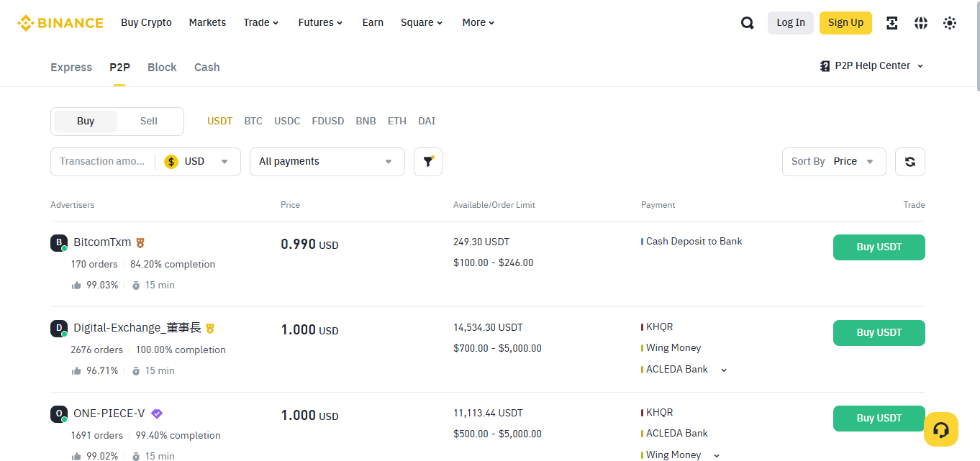Click Digital-Exchange's gold merchant badge
This screenshot has height=461, width=980.
pyautogui.click(x=210, y=329)
